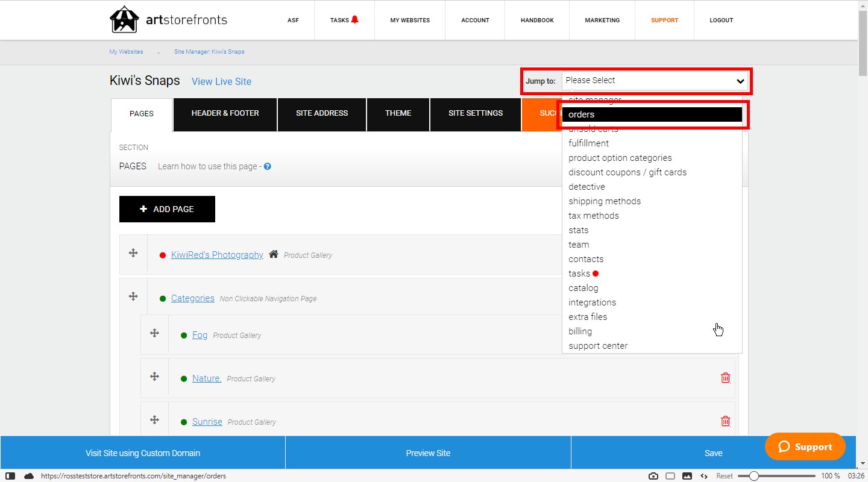Open the Support chat bubble

click(805, 446)
